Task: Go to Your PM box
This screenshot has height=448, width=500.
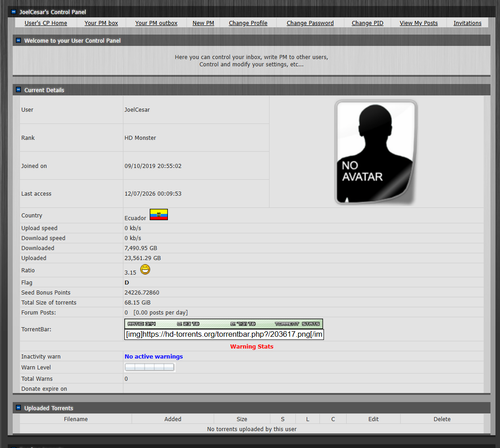Action: pos(101,23)
